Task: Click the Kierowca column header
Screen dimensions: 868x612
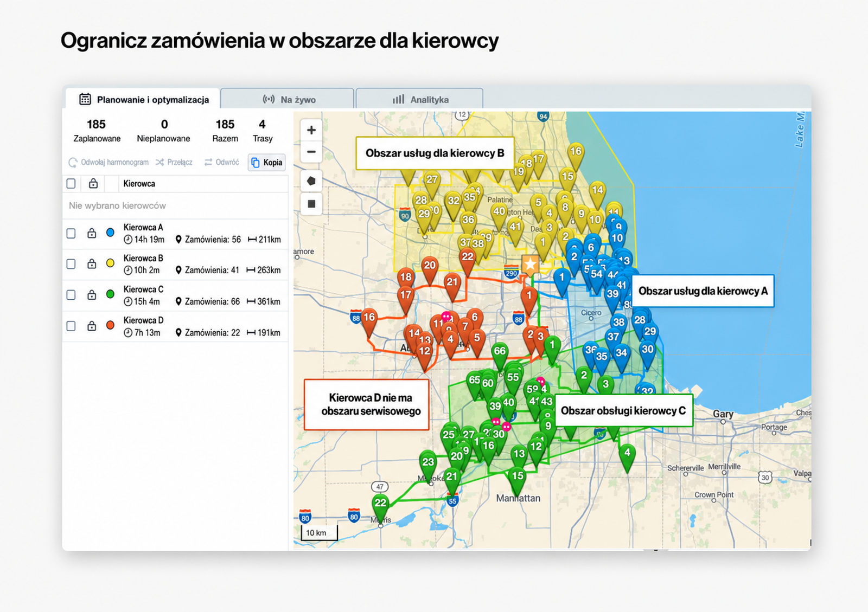Action: [139, 184]
